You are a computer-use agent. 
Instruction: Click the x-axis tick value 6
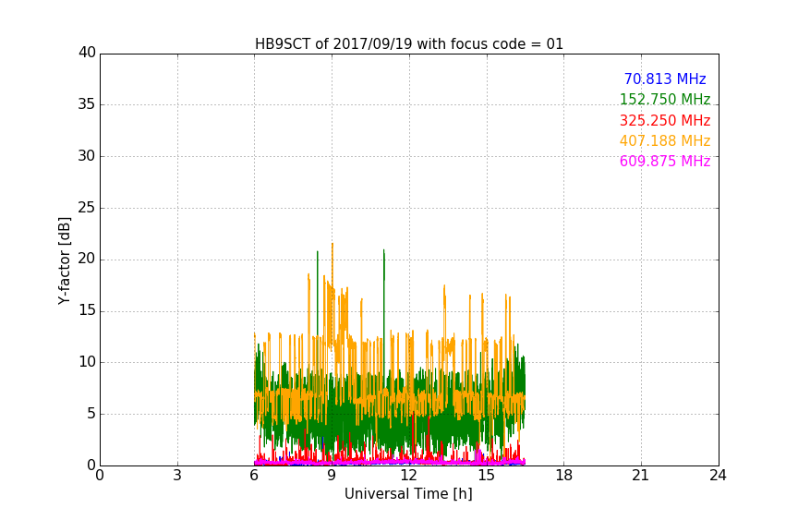255,476
